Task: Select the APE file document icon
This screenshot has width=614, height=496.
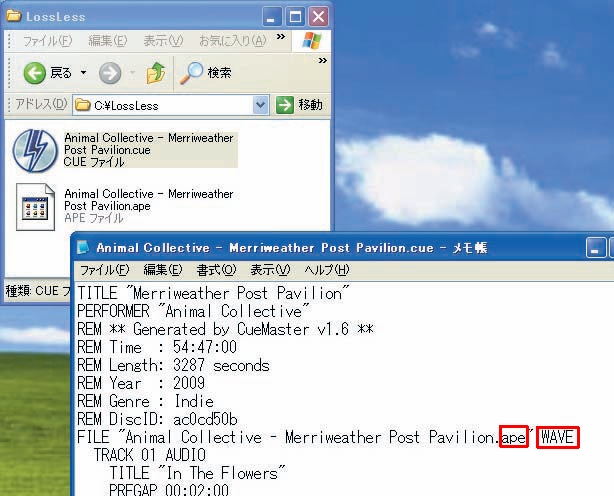Action: pyautogui.click(x=35, y=207)
